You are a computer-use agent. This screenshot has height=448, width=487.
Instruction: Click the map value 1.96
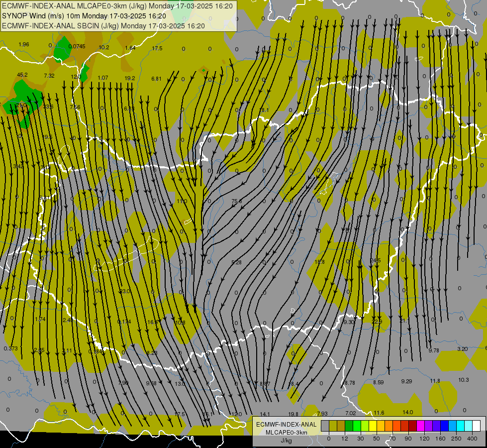click(x=24, y=44)
